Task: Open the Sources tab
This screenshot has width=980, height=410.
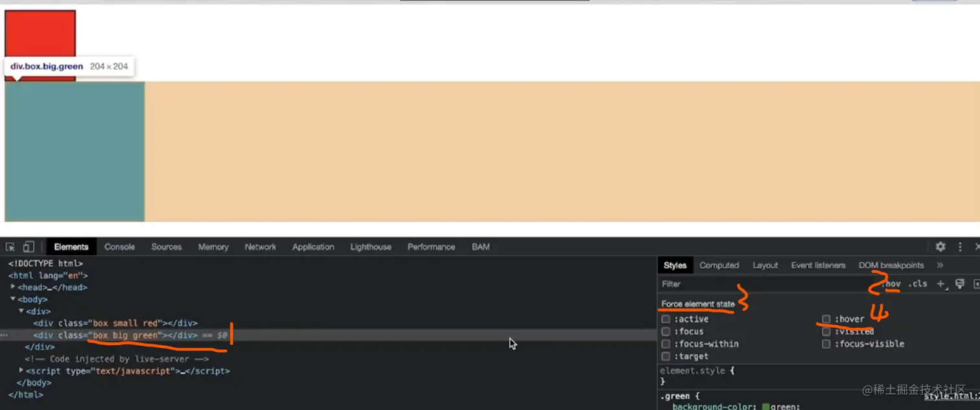Action: [x=167, y=247]
